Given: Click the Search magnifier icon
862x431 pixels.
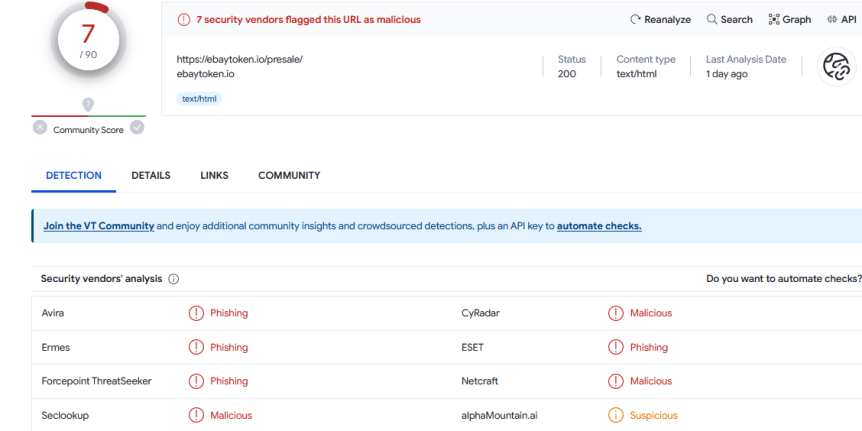Looking at the screenshot, I should 712,20.
